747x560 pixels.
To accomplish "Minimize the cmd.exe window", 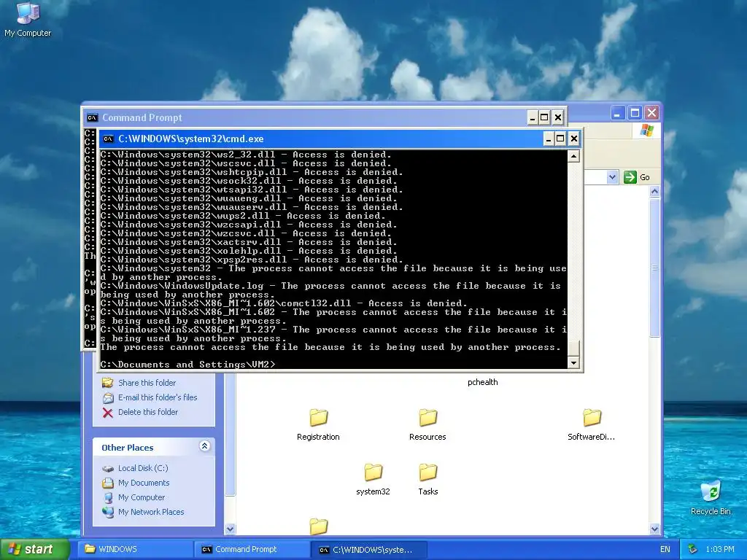I will 549,139.
